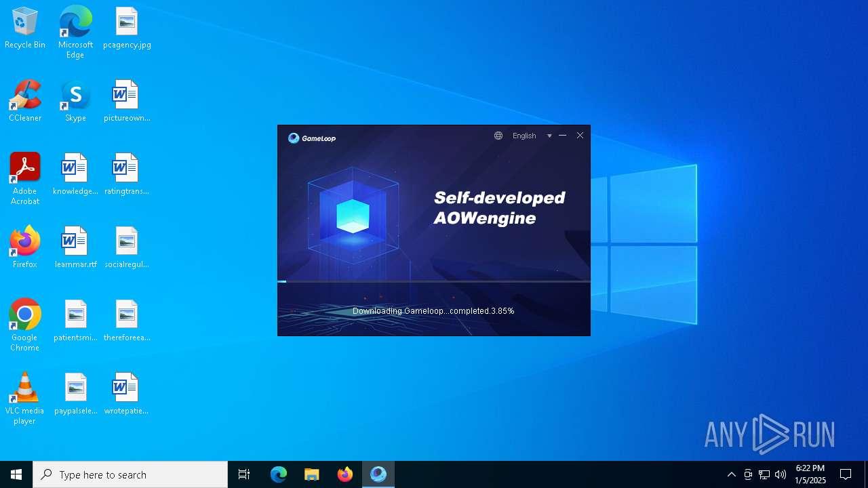Select the socialregul... file icon
This screenshot has height=488, width=868.
[127, 248]
